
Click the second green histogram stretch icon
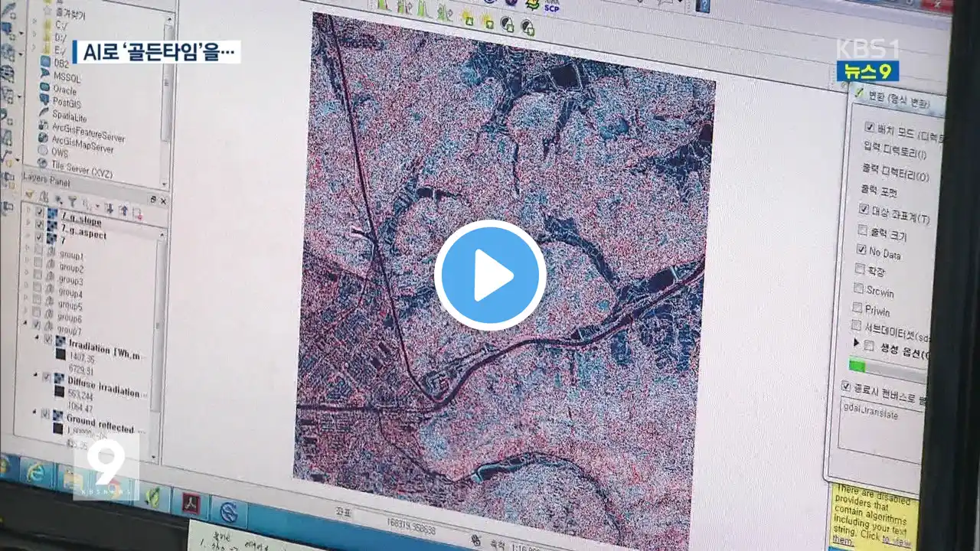pyautogui.click(x=403, y=7)
